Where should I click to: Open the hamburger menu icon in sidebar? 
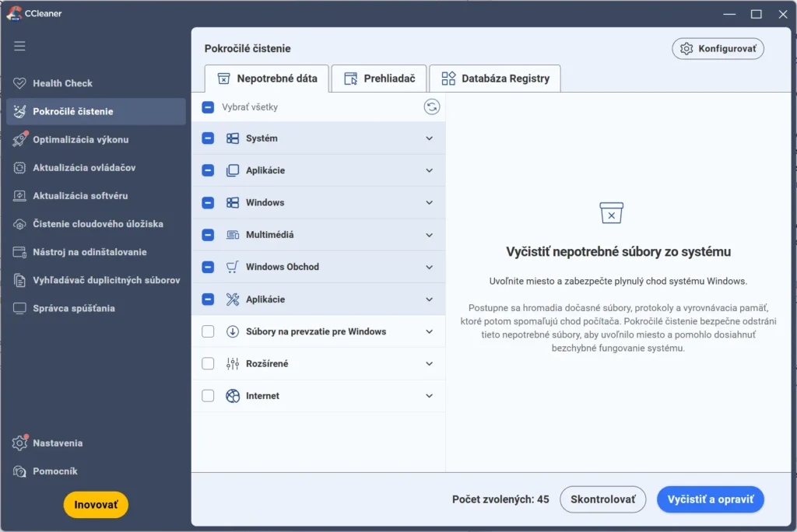click(x=19, y=46)
